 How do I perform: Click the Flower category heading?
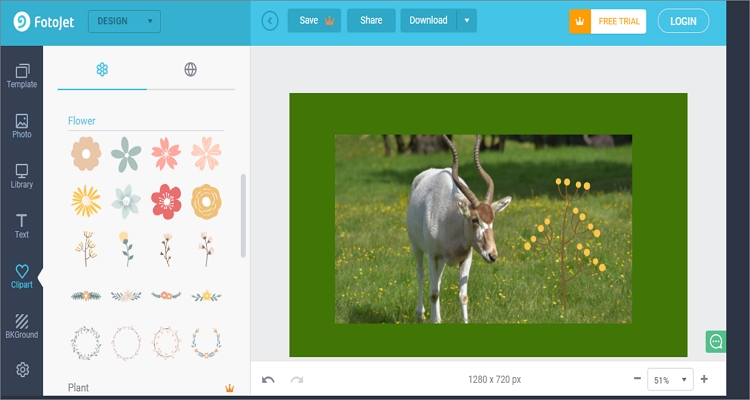click(81, 121)
